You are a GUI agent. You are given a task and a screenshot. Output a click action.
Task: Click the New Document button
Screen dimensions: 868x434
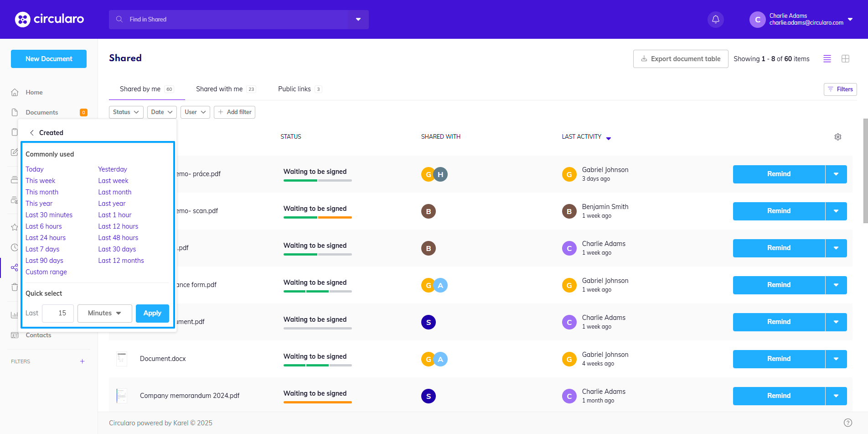[49, 59]
